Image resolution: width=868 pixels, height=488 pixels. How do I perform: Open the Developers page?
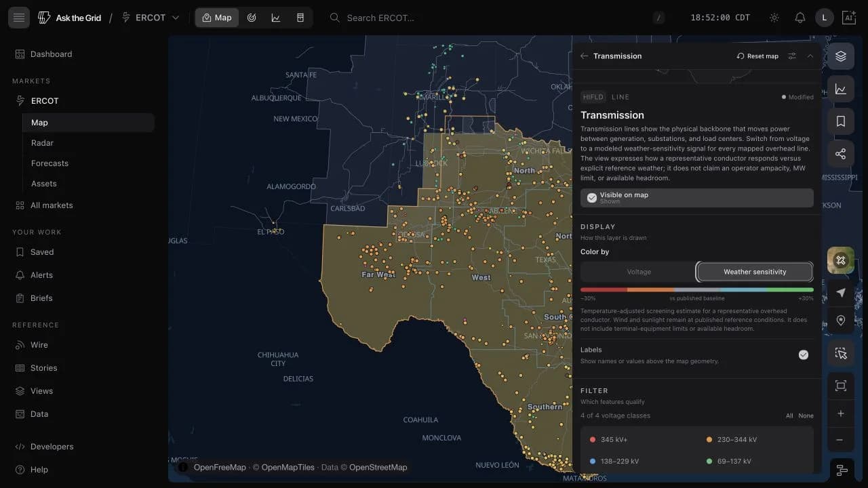[x=83, y=447]
